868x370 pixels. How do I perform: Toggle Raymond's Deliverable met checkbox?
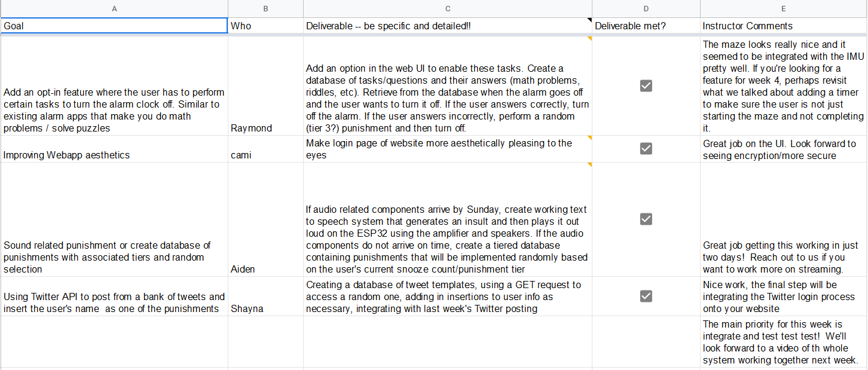(x=646, y=85)
